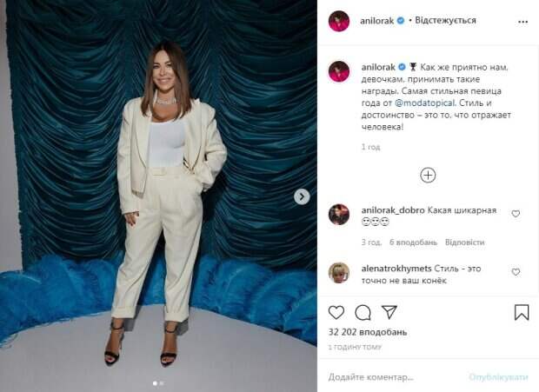Share post with paper plane icon
The height and width of the screenshot is (392, 539).
coord(389,312)
